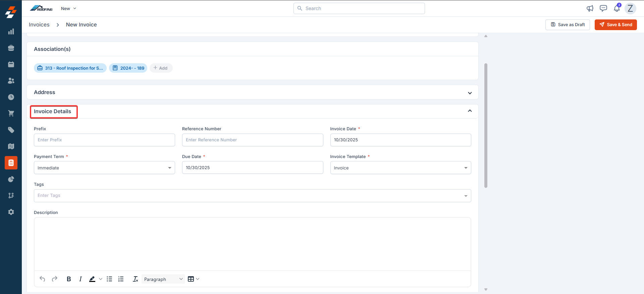
Task: Open the Paragraph style dropdown
Action: (163, 279)
